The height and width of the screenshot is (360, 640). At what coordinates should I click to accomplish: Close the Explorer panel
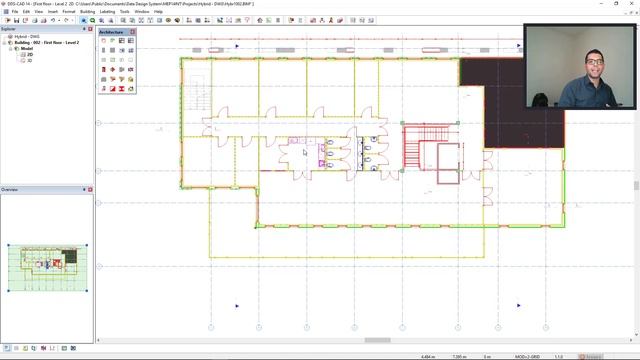(90, 29)
